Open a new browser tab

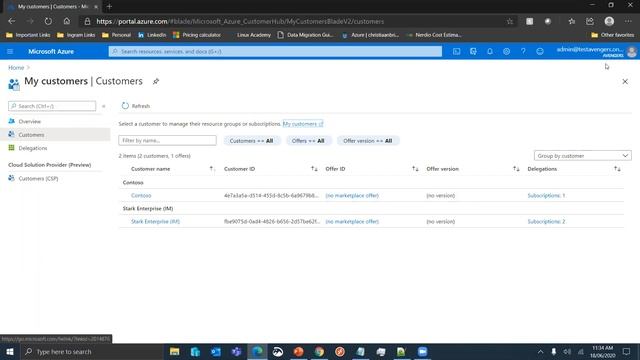click(109, 7)
